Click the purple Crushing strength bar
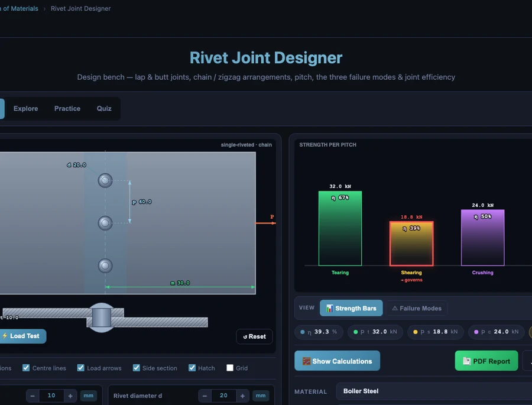Image resolution: width=532 pixels, height=405 pixels. [482, 237]
